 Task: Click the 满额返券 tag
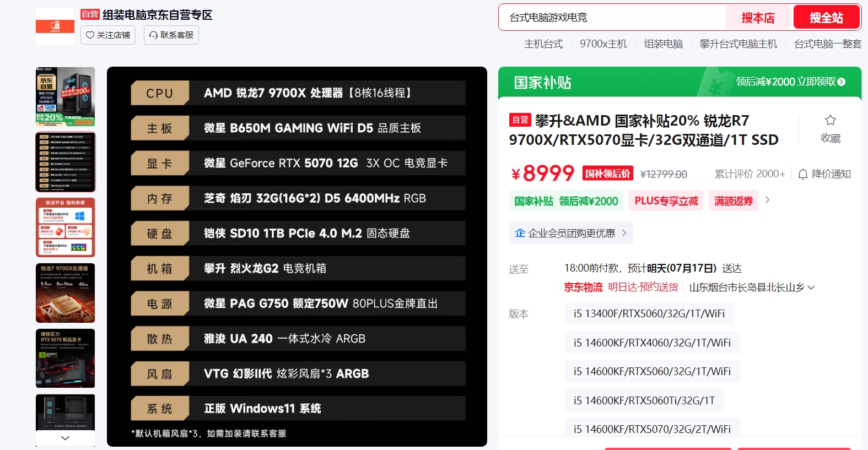pyautogui.click(x=734, y=201)
